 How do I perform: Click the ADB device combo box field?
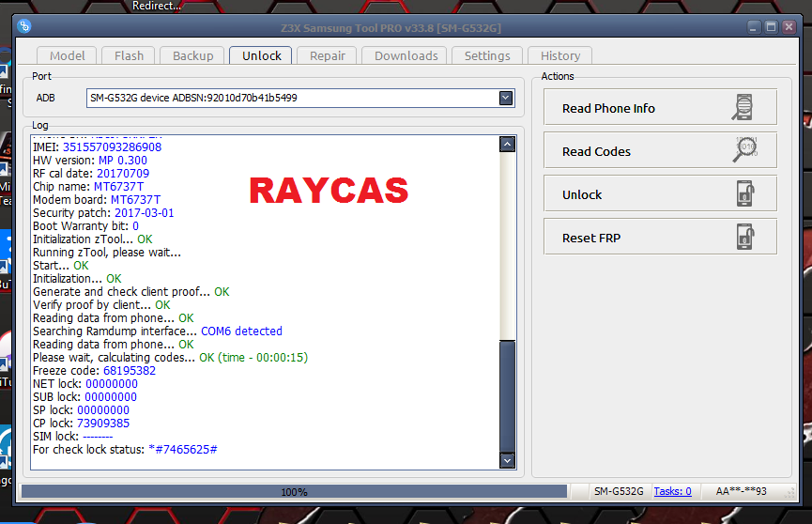click(300, 98)
